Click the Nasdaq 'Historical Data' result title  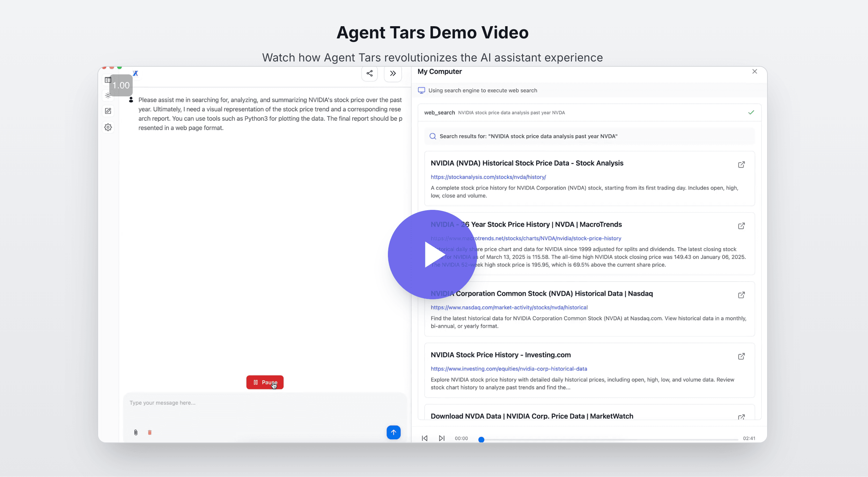[542, 294]
